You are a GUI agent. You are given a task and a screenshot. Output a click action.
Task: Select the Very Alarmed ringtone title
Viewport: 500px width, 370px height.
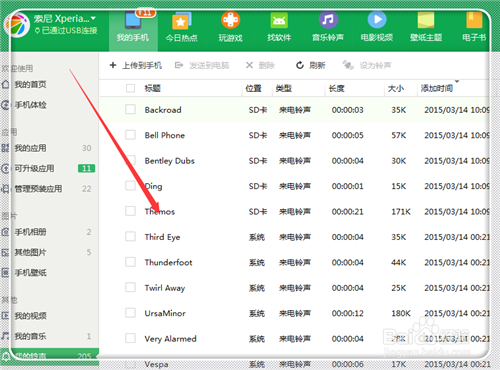click(x=170, y=339)
